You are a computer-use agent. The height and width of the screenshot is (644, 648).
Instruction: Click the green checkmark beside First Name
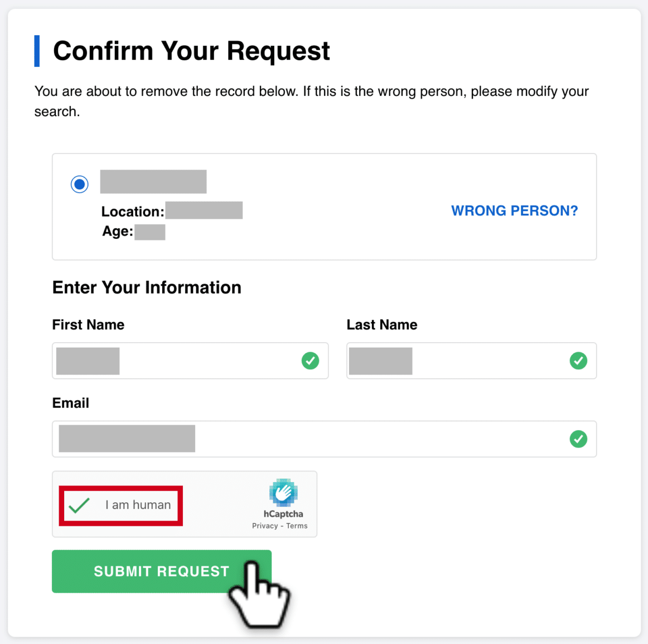[x=311, y=361]
